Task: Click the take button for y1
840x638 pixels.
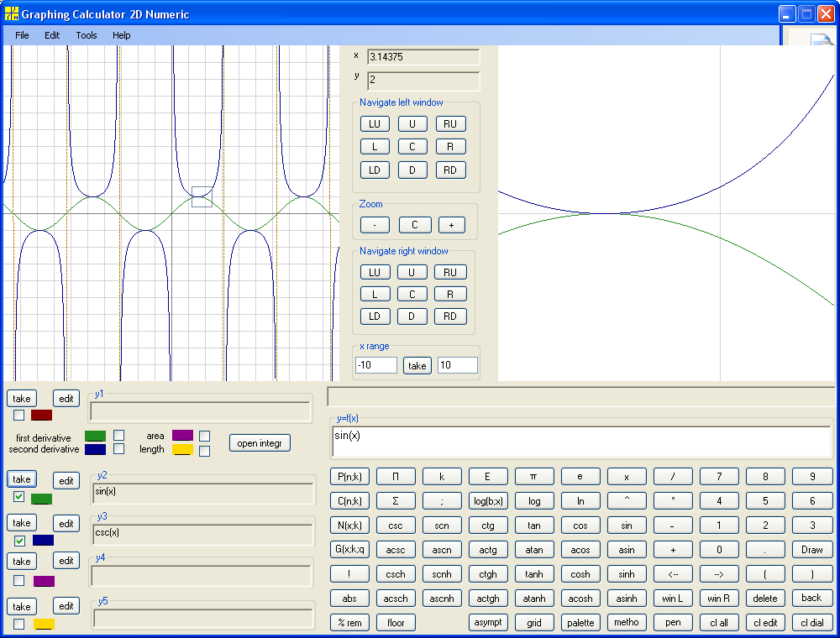Action: [x=22, y=399]
